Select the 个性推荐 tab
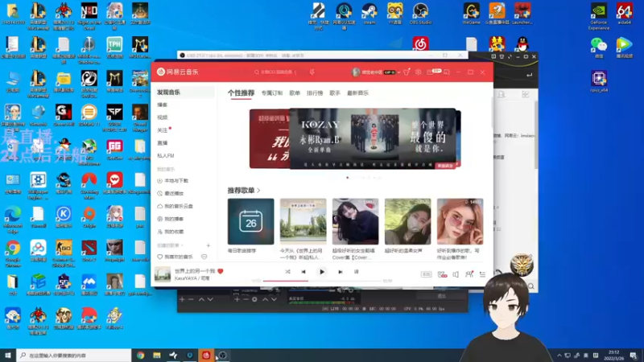Image resolution: width=644 pixels, height=362 pixels. pyautogui.click(x=241, y=93)
